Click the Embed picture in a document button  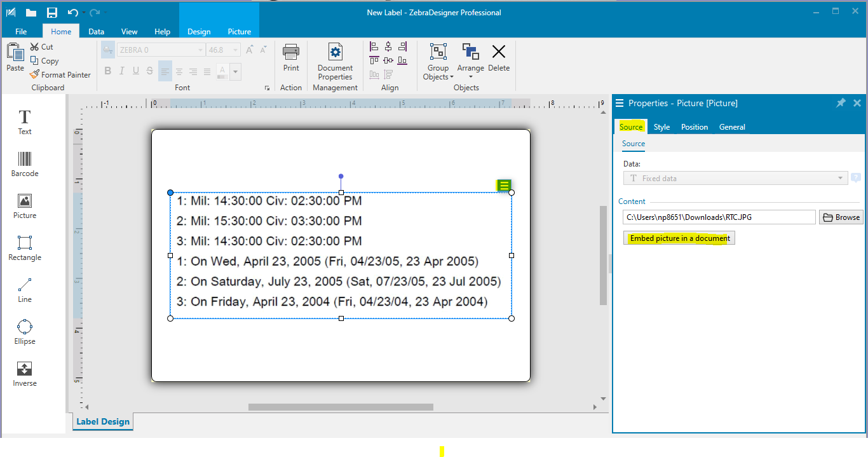click(679, 237)
